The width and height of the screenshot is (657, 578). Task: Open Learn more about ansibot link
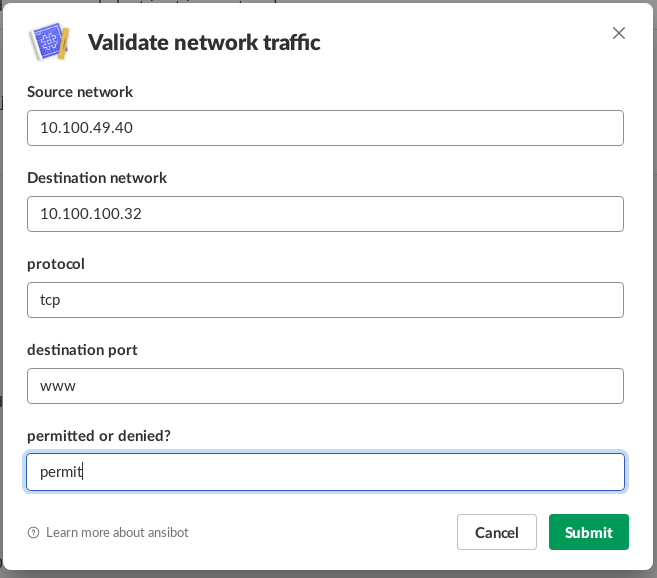pyautogui.click(x=117, y=533)
